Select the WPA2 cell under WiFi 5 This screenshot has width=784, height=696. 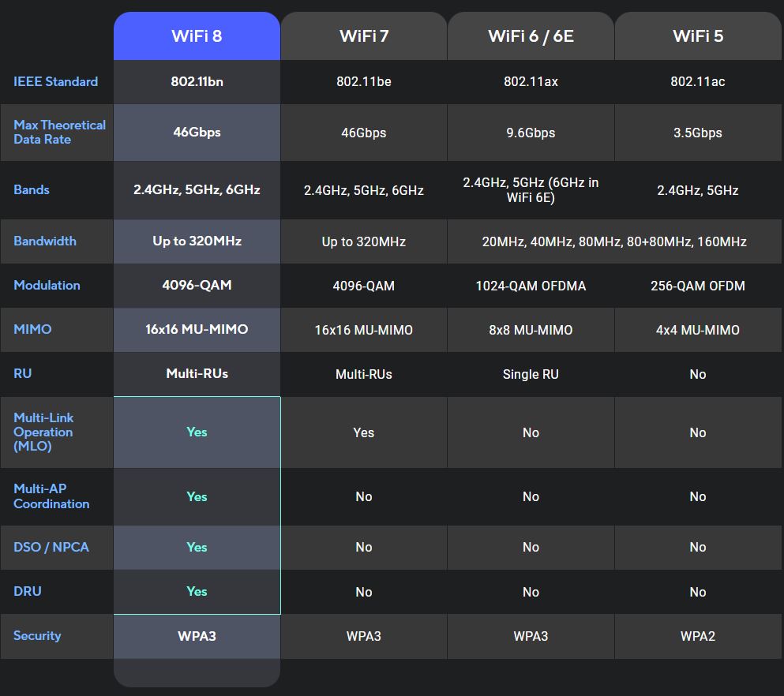[698, 636]
